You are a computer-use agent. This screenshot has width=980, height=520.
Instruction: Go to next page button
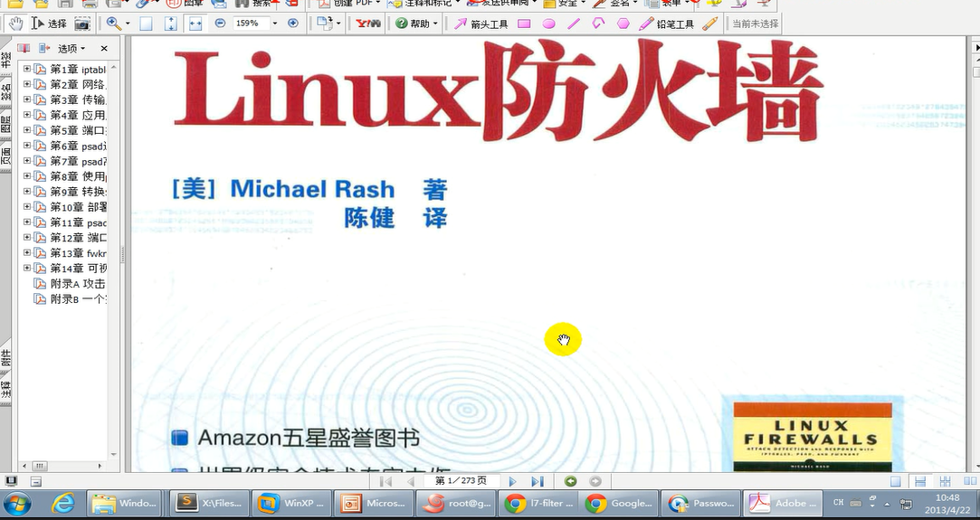click(x=512, y=481)
